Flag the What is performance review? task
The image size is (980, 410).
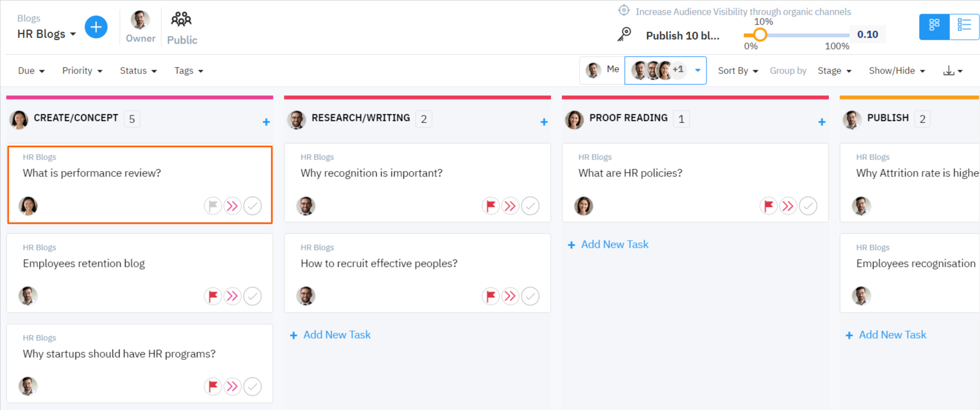tap(212, 206)
